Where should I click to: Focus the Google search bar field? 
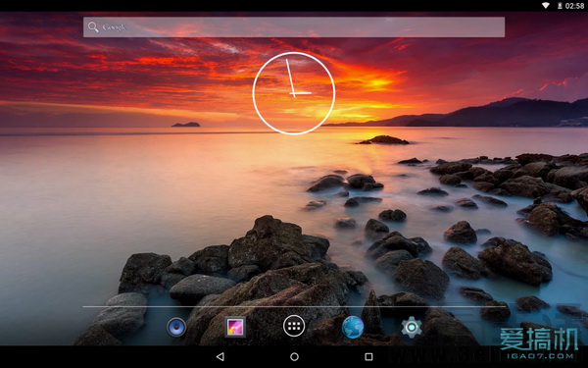(294, 27)
